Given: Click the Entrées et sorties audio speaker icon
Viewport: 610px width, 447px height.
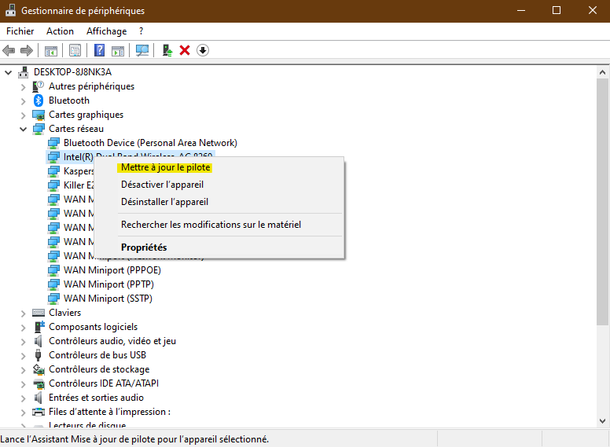Looking at the screenshot, I should [38, 398].
